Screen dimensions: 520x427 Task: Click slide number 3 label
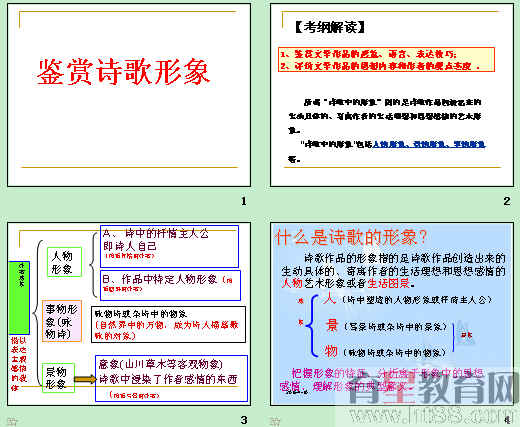coord(244,420)
